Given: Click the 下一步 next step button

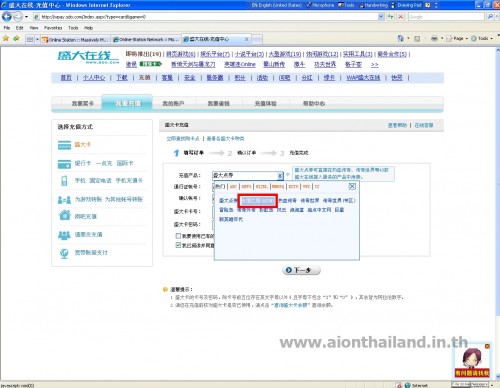Looking at the screenshot, I should click(302, 270).
